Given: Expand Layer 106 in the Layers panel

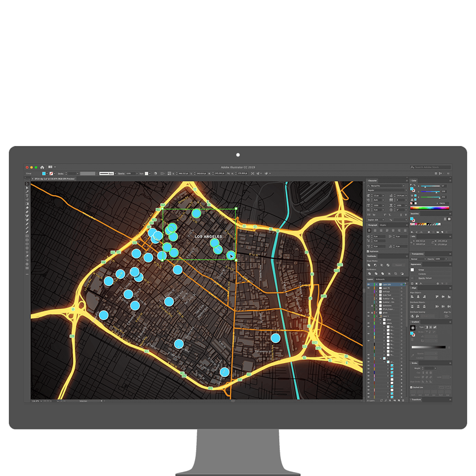Looking at the screenshot, I should point(376,284).
